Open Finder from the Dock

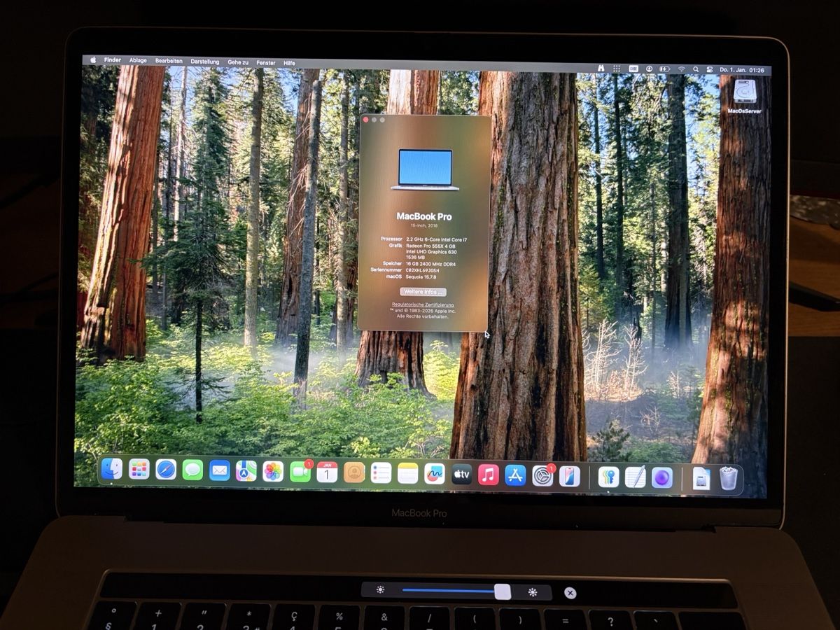tap(112, 469)
